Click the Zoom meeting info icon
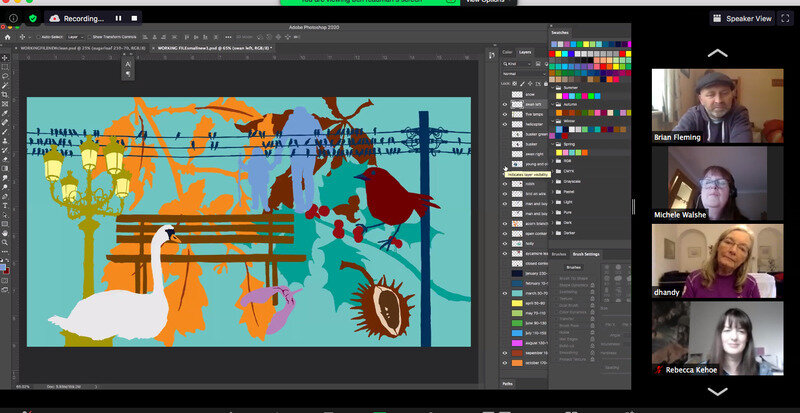This screenshot has height=413, width=800. [x=14, y=18]
